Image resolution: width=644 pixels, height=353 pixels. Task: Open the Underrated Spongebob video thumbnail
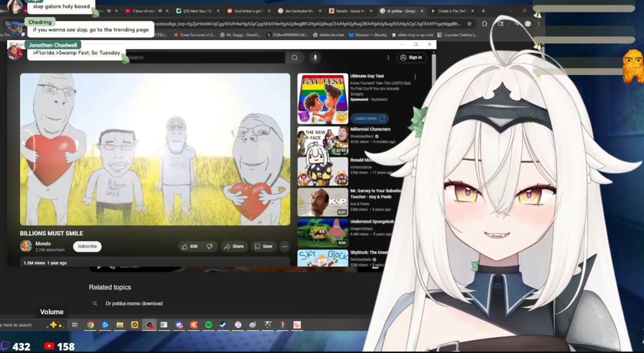point(322,233)
